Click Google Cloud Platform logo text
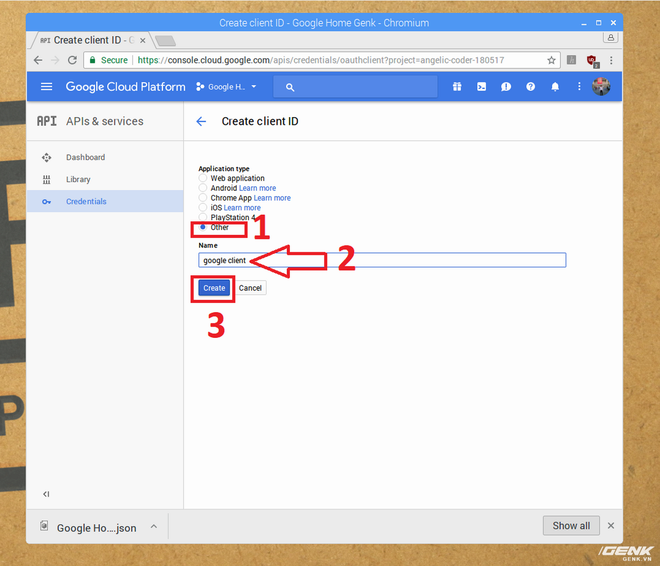Viewport: 660px width, 566px height. tap(125, 87)
